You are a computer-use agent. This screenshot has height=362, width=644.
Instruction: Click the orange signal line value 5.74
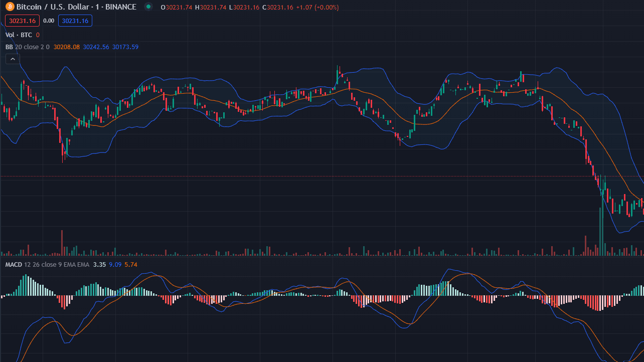(x=130, y=264)
